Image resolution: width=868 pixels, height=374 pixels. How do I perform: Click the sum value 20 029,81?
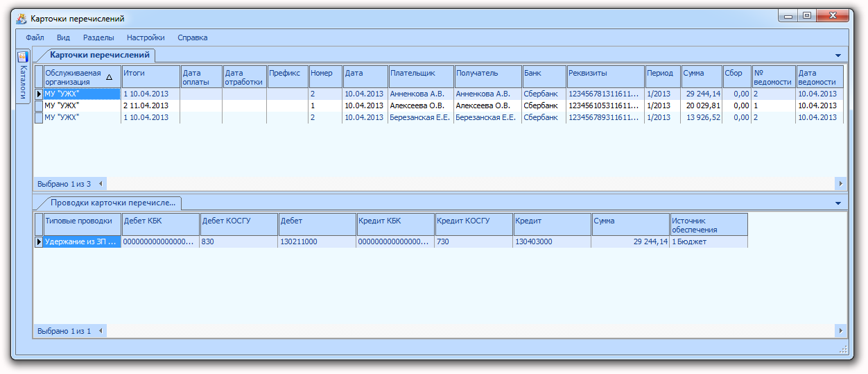tap(702, 105)
